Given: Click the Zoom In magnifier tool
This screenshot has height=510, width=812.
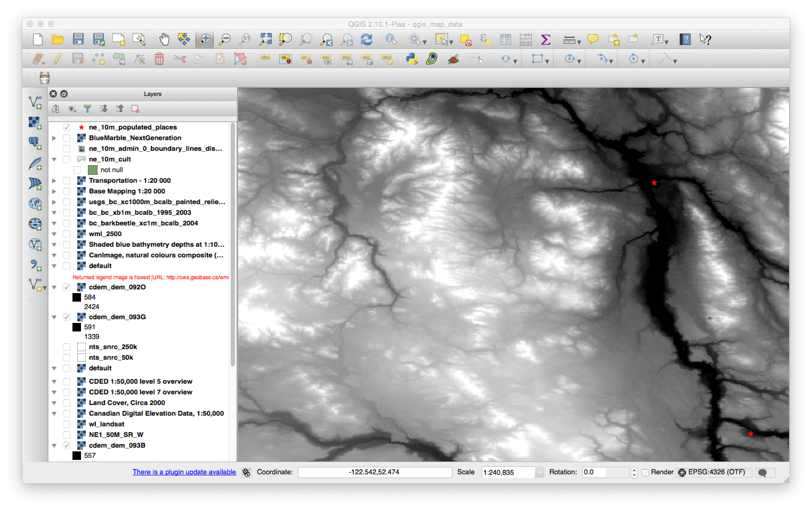Looking at the screenshot, I should coord(205,39).
